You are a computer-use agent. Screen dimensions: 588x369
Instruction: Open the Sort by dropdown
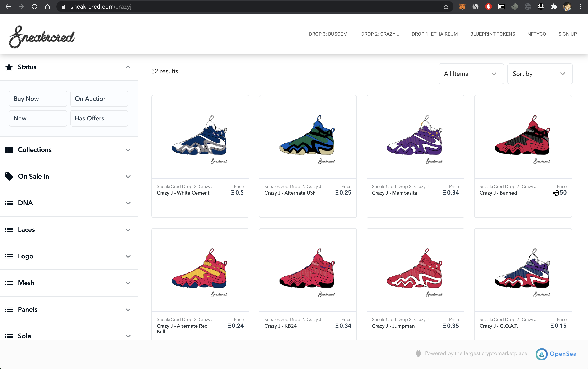click(x=540, y=74)
